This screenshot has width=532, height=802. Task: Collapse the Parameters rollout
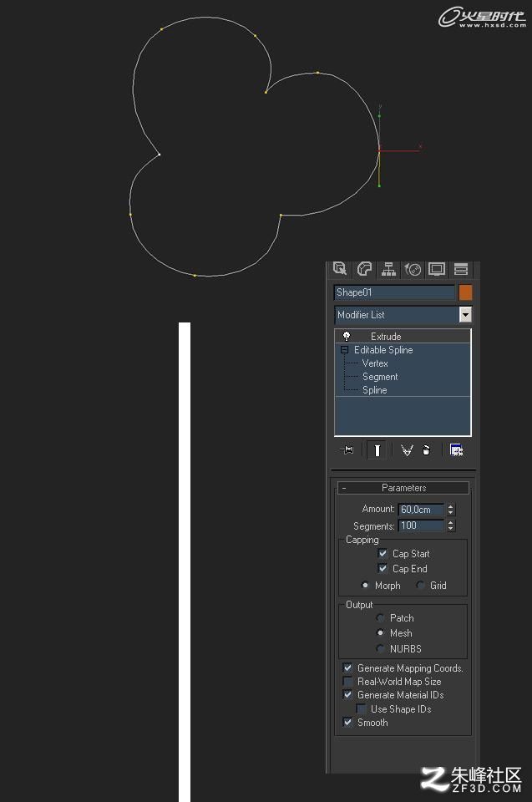pos(403,488)
